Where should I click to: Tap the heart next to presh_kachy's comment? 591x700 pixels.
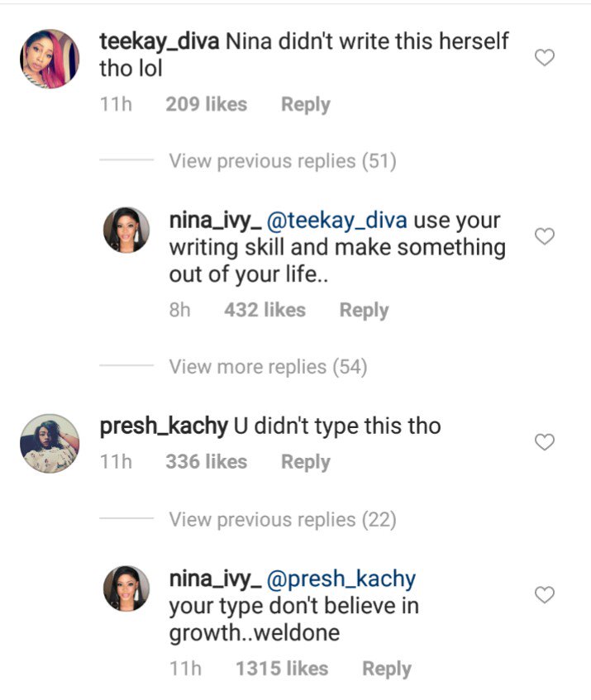[x=544, y=442]
